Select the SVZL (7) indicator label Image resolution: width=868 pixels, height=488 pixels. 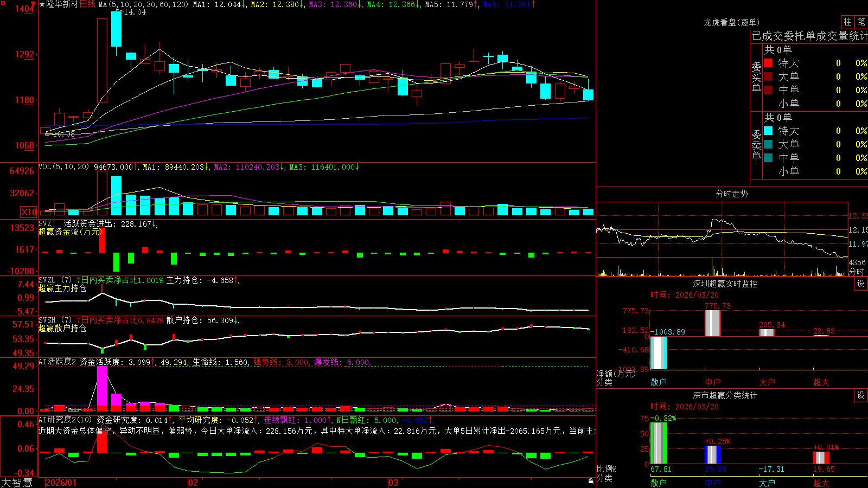pyautogui.click(x=55, y=280)
